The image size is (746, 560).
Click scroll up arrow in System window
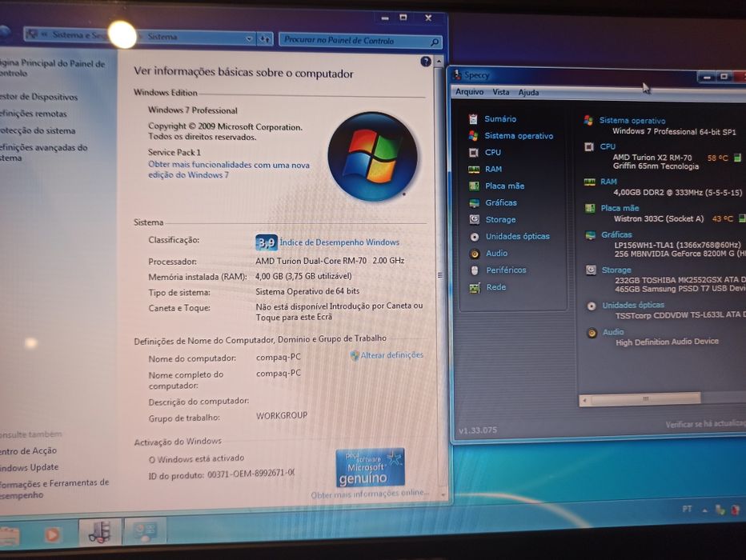[438, 62]
